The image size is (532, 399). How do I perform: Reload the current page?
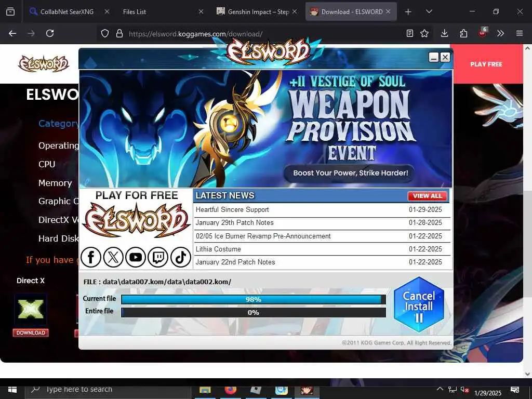point(50,33)
